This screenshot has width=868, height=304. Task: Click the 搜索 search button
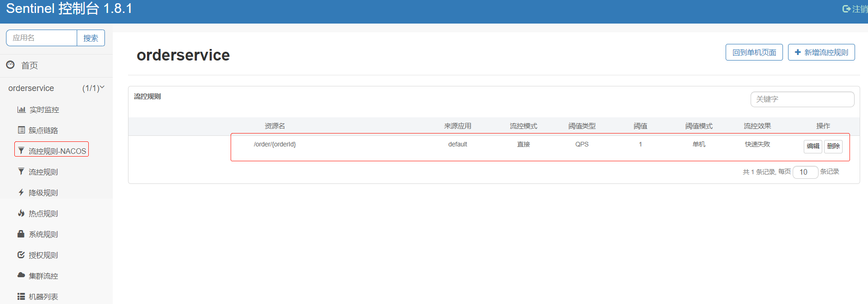pyautogui.click(x=91, y=38)
